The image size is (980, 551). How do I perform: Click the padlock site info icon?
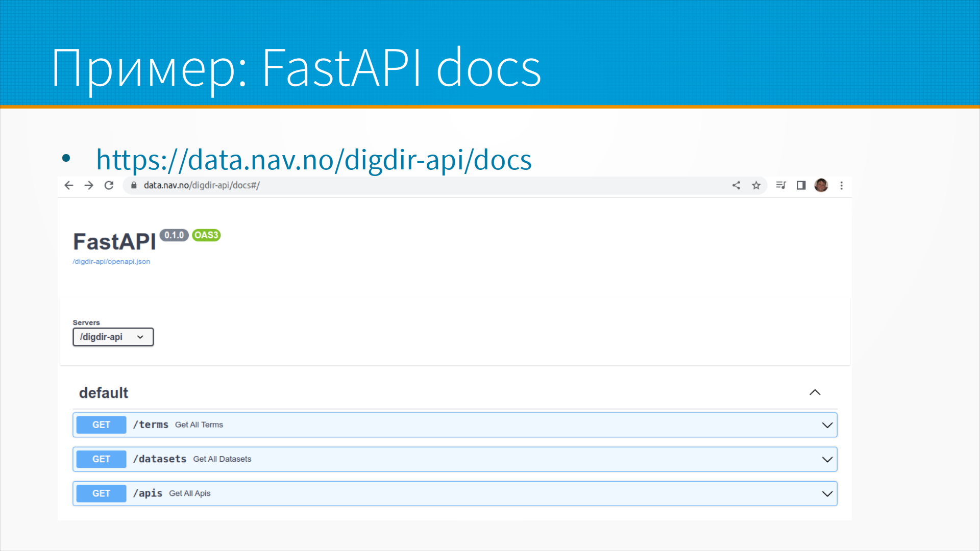(x=134, y=185)
